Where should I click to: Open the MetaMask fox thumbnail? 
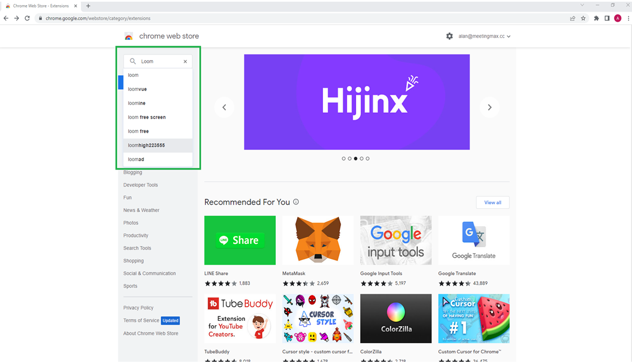point(318,240)
